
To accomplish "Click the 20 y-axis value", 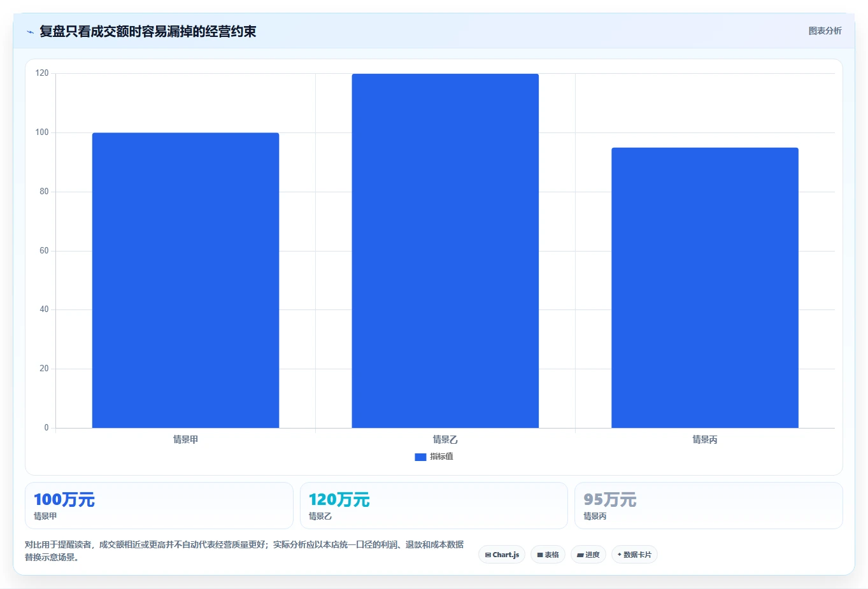I will click(44, 369).
